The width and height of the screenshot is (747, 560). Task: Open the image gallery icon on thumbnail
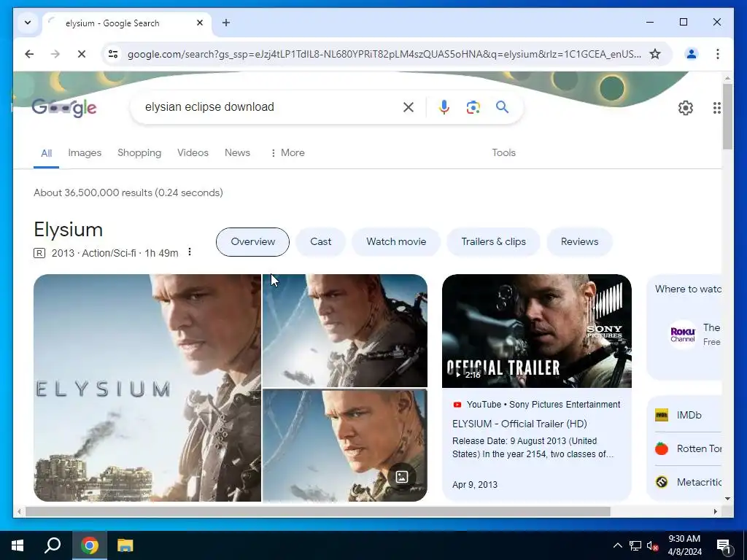402,477
